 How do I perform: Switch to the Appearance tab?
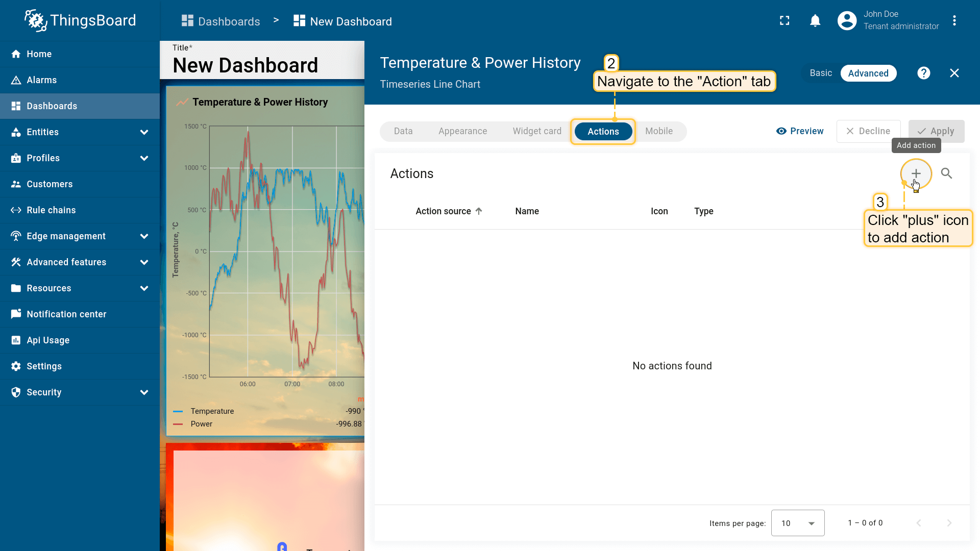tap(462, 131)
